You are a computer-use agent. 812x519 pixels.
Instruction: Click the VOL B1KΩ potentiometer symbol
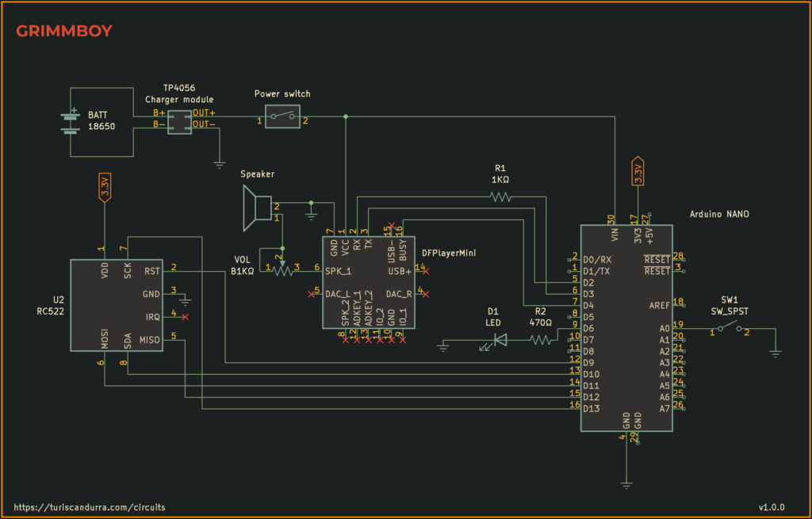[x=283, y=270]
